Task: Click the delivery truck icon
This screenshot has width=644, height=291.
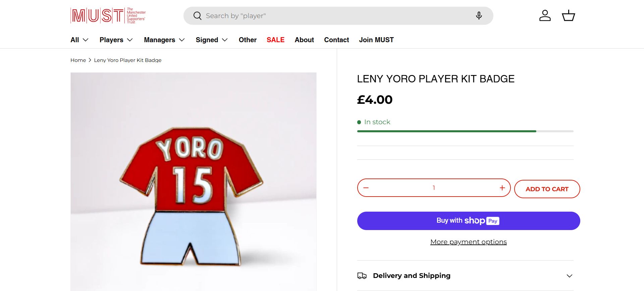Action: click(362, 276)
